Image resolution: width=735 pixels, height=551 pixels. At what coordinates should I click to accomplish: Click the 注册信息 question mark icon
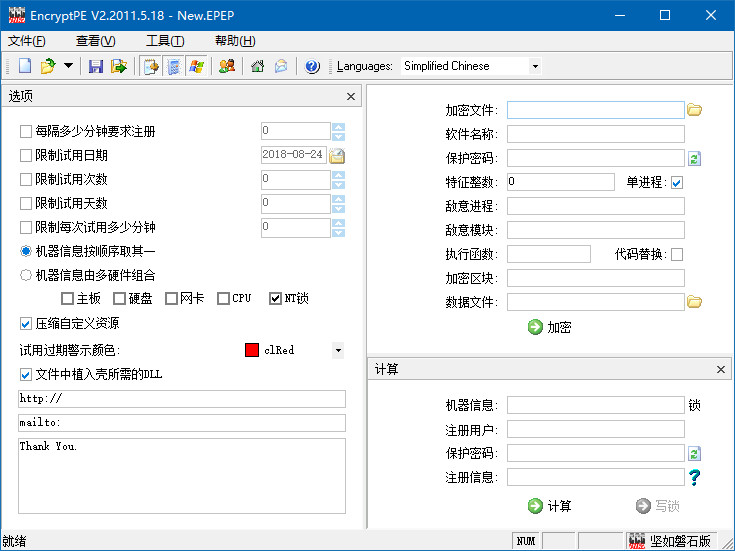tap(694, 477)
